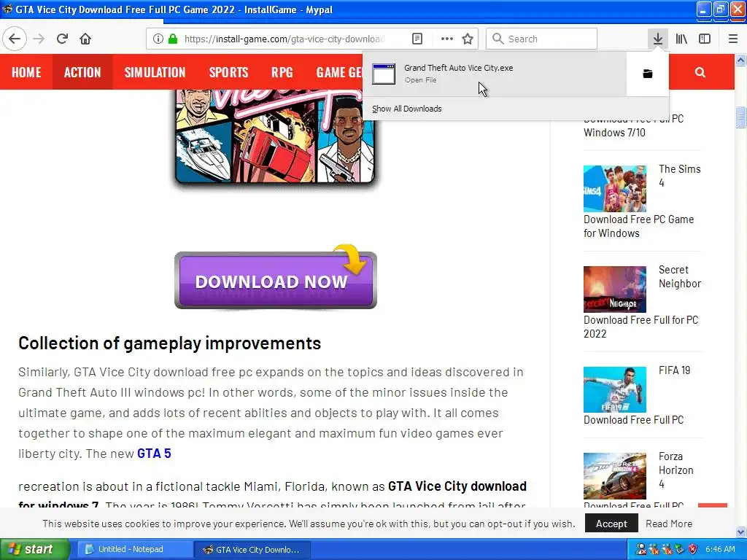Open the Forza Horizon 4 thumbnail

click(614, 475)
